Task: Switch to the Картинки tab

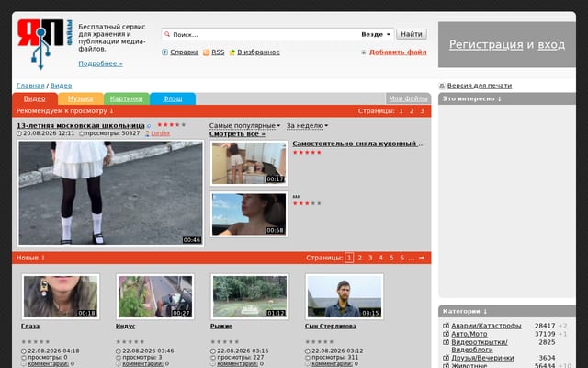Action: pyautogui.click(x=127, y=98)
